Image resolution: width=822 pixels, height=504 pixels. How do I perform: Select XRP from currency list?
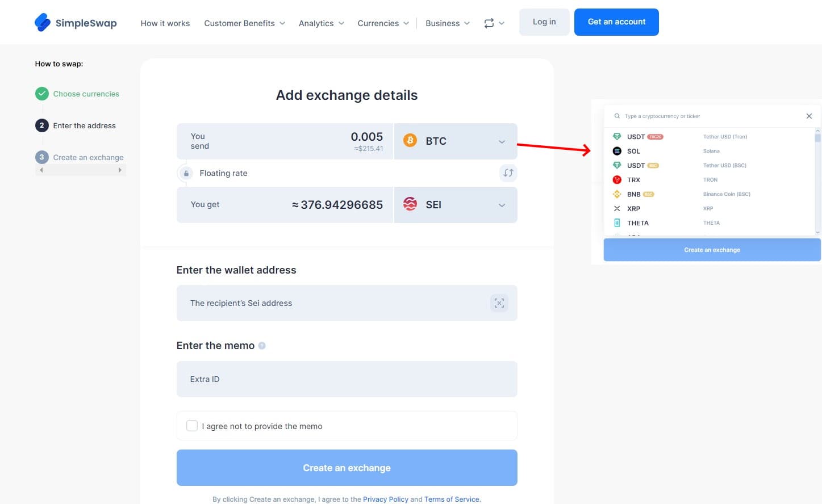[x=710, y=208]
